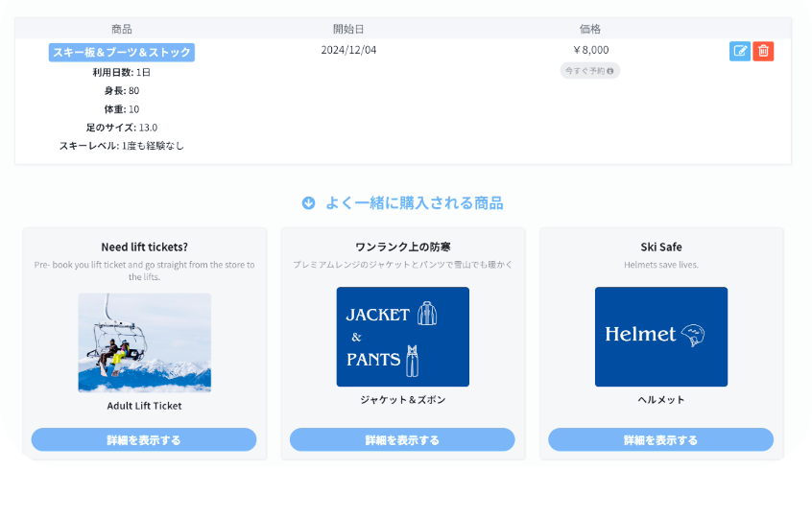
Task: Click the Ski Safe title
Action: click(x=661, y=247)
